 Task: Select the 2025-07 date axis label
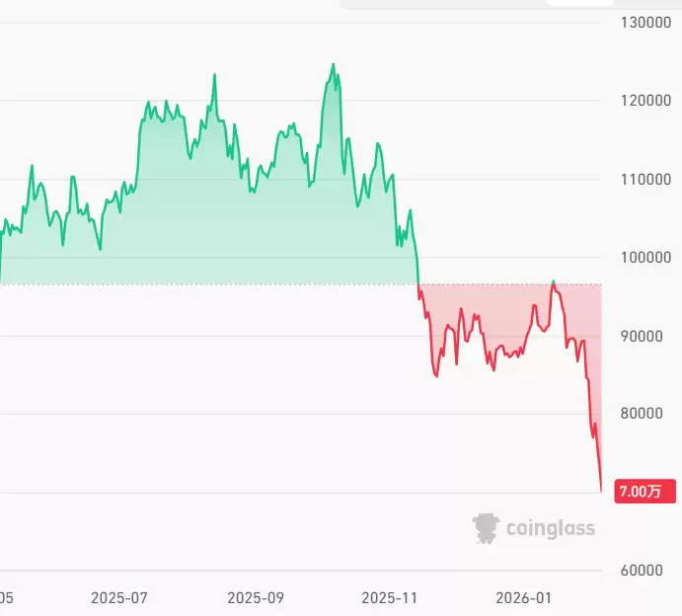tap(118, 597)
